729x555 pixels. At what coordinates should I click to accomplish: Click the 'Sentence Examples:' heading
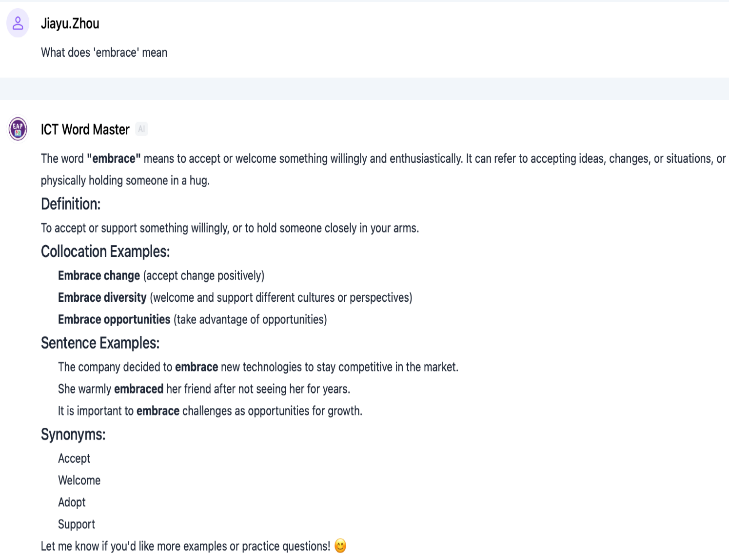click(x=100, y=343)
